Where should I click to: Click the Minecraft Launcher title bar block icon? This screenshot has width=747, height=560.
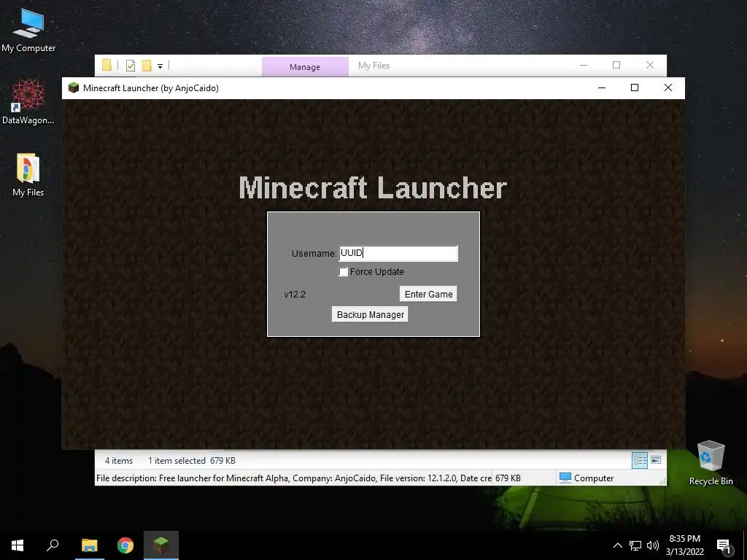point(74,87)
